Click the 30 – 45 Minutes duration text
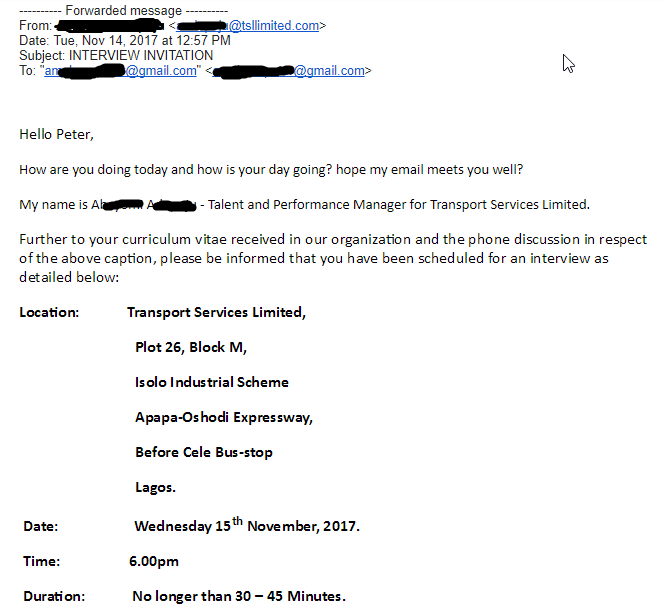The image size is (667, 607). [x=288, y=596]
